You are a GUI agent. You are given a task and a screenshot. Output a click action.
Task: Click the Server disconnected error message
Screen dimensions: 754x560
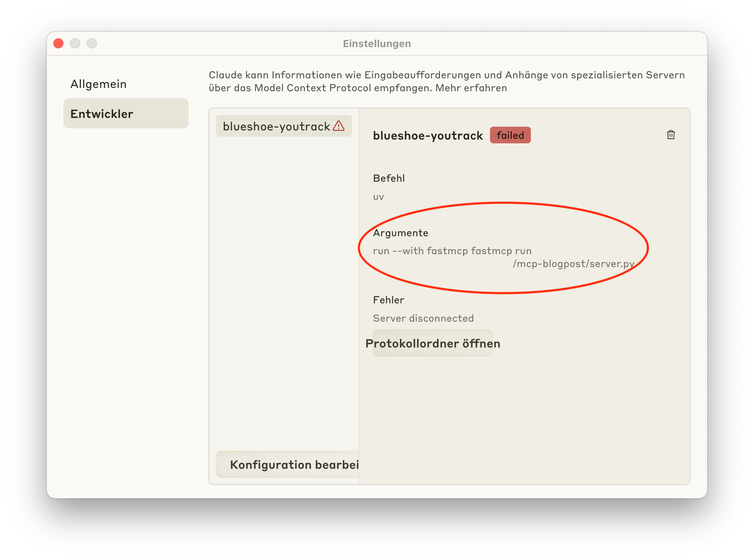tap(423, 318)
